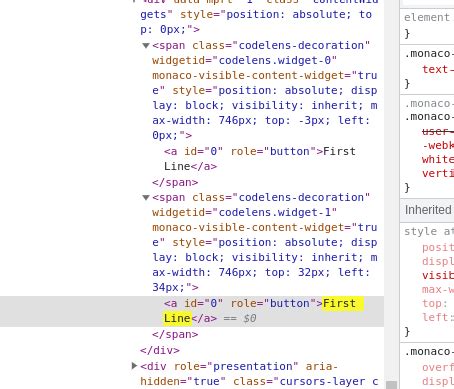The width and height of the screenshot is (454, 389).
Task: Click the visib property under style attribute
Action: [x=438, y=275]
